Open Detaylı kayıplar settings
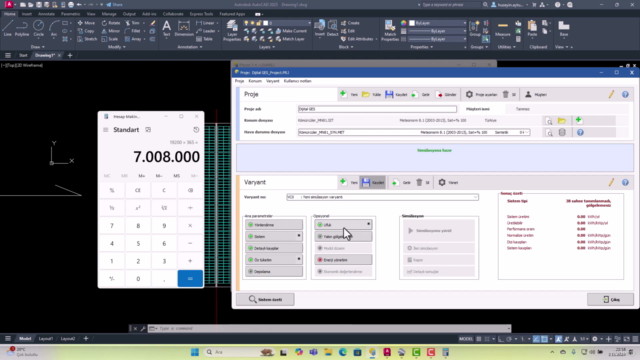 pos(274,248)
